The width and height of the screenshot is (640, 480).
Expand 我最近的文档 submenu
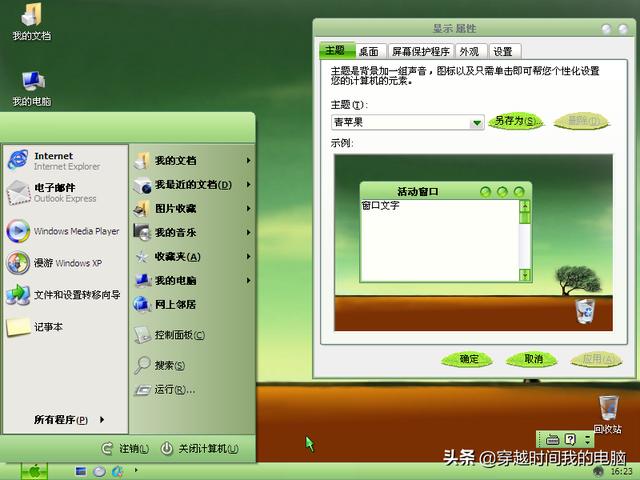pyautogui.click(x=249, y=184)
